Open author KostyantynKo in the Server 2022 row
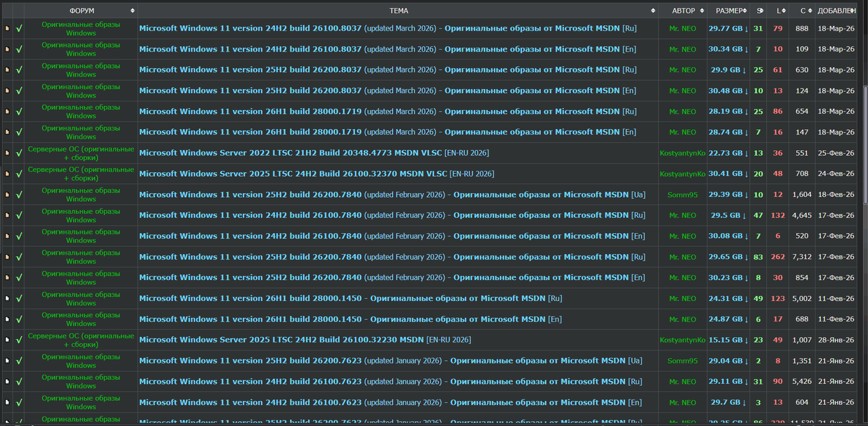Screen dimensions: 868x426 [x=683, y=154]
